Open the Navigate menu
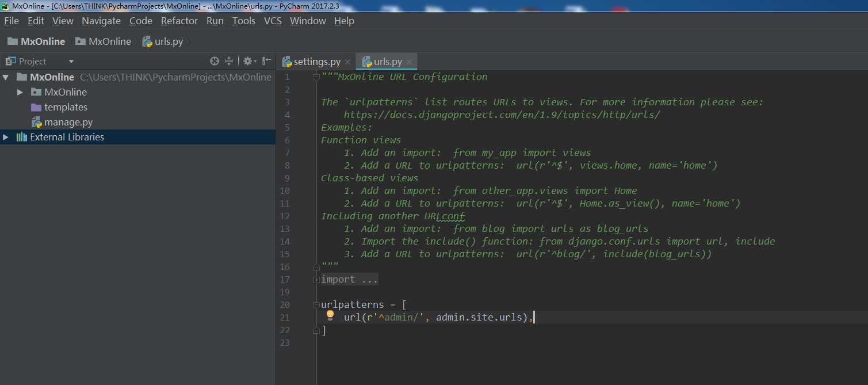868x385 pixels. pyautogui.click(x=101, y=21)
